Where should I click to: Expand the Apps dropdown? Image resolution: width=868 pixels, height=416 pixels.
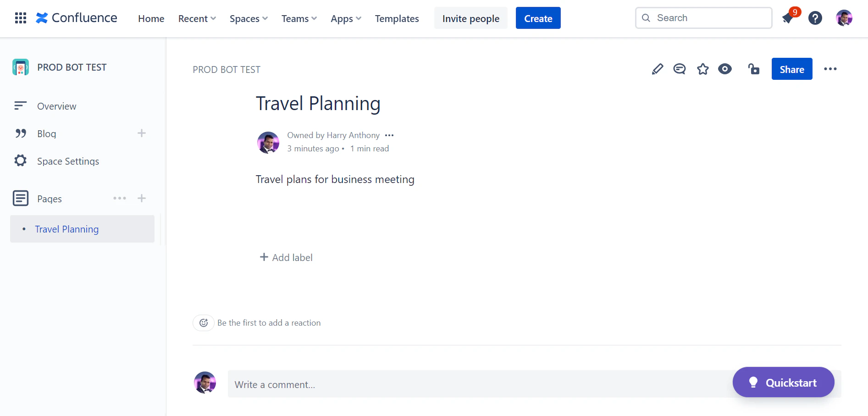[x=345, y=19]
